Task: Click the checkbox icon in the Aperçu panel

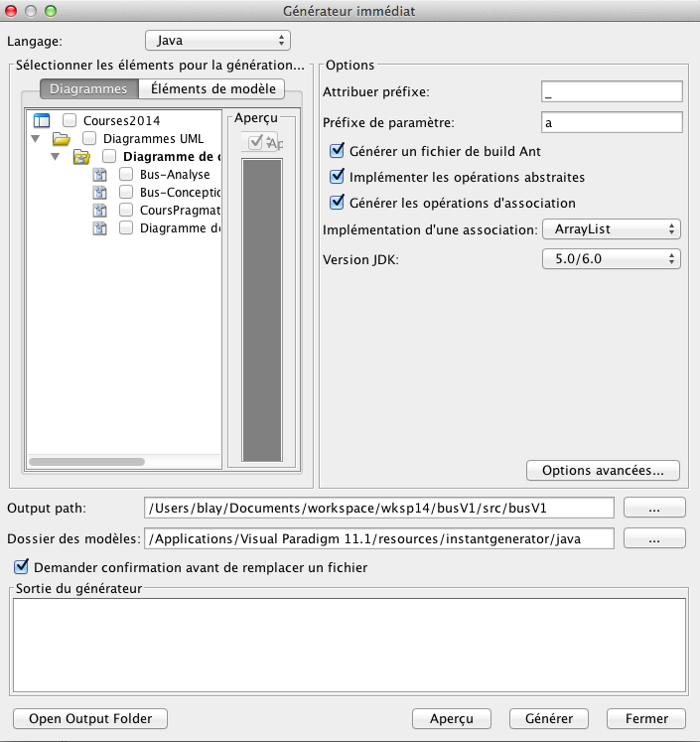Action: click(255, 142)
